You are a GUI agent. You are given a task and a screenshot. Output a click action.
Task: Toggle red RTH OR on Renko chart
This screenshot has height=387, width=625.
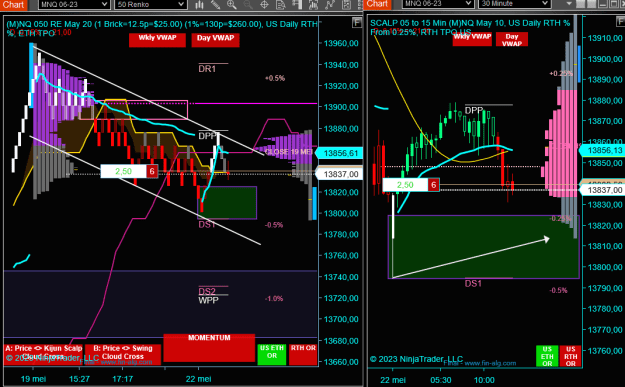coord(303,354)
